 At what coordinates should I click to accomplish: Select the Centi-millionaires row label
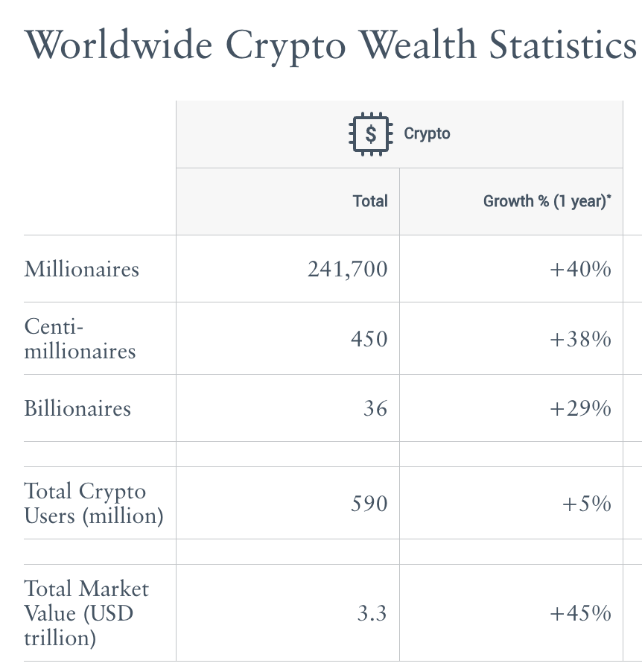point(80,338)
